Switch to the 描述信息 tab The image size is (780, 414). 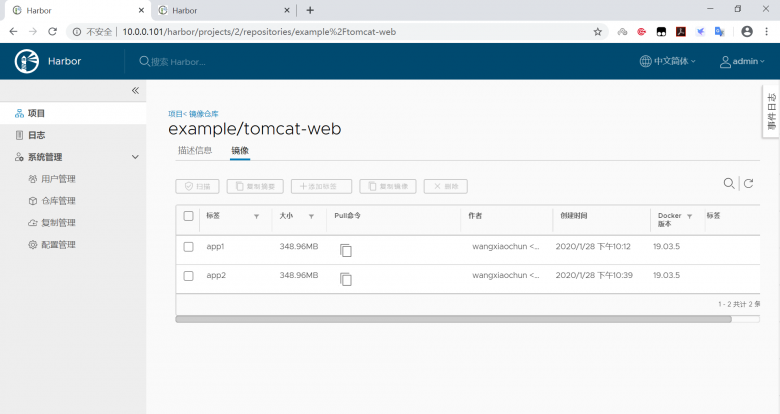[195, 150]
